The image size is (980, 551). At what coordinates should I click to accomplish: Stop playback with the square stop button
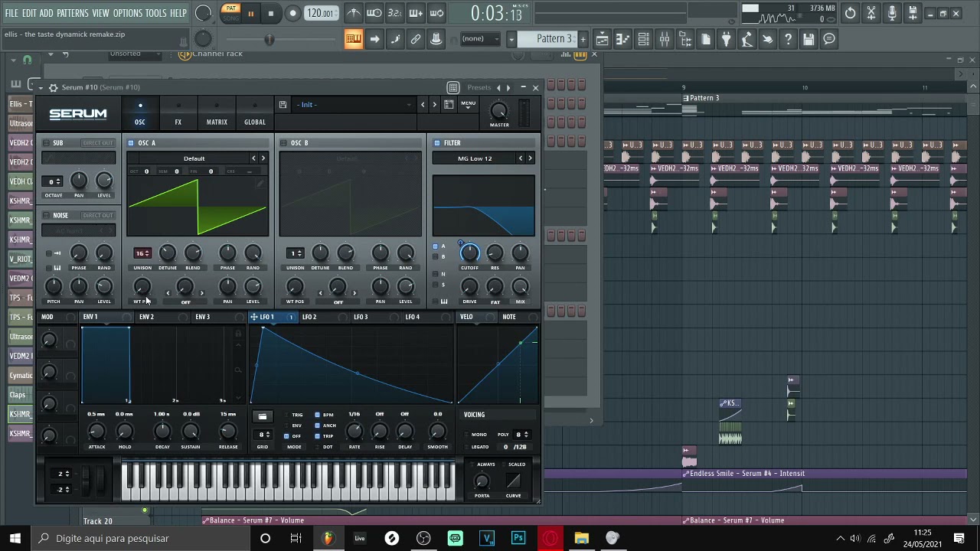pos(271,13)
